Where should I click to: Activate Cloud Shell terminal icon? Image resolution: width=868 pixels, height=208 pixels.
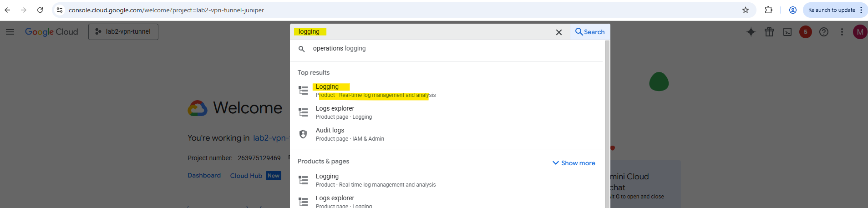[x=787, y=32]
